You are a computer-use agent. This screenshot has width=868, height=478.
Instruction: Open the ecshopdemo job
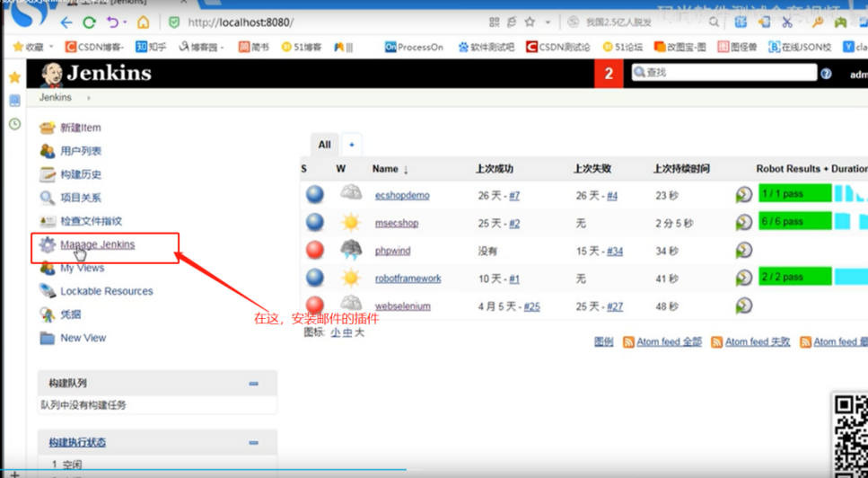pos(402,196)
